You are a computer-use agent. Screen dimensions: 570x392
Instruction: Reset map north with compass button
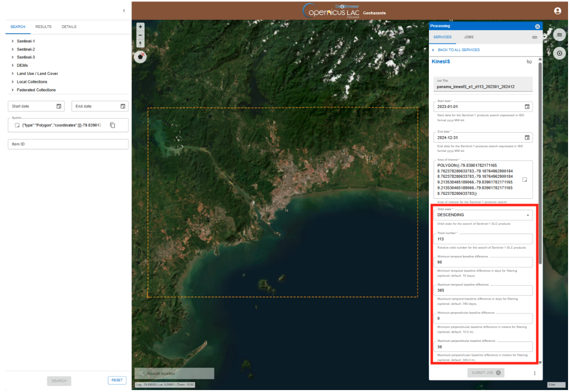[x=141, y=43]
